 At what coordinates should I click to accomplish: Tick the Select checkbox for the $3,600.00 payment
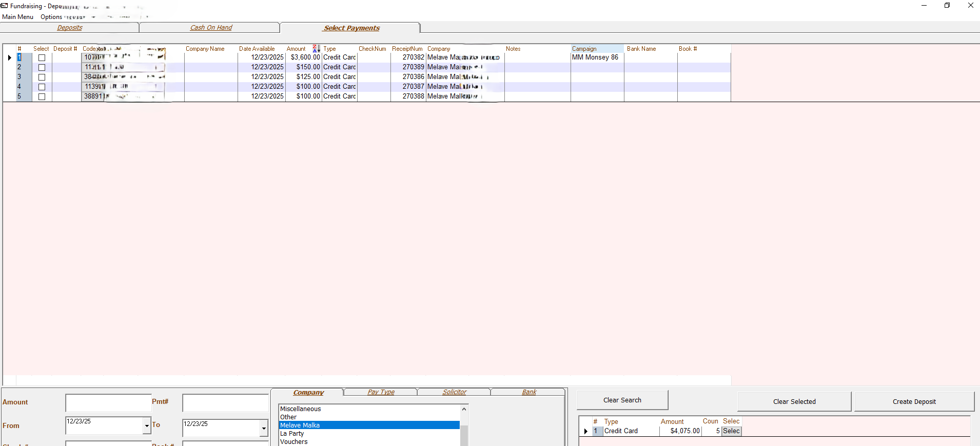point(42,58)
